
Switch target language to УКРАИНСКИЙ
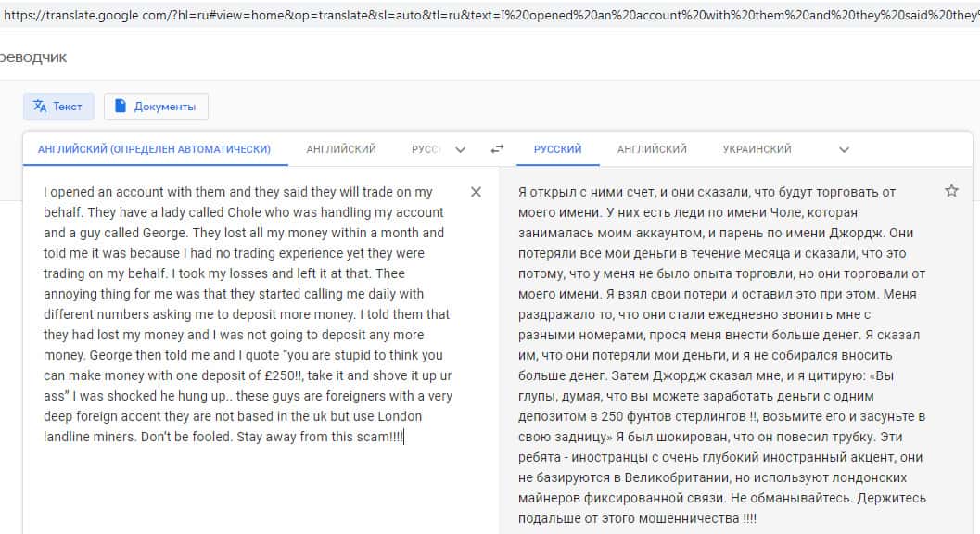(757, 149)
